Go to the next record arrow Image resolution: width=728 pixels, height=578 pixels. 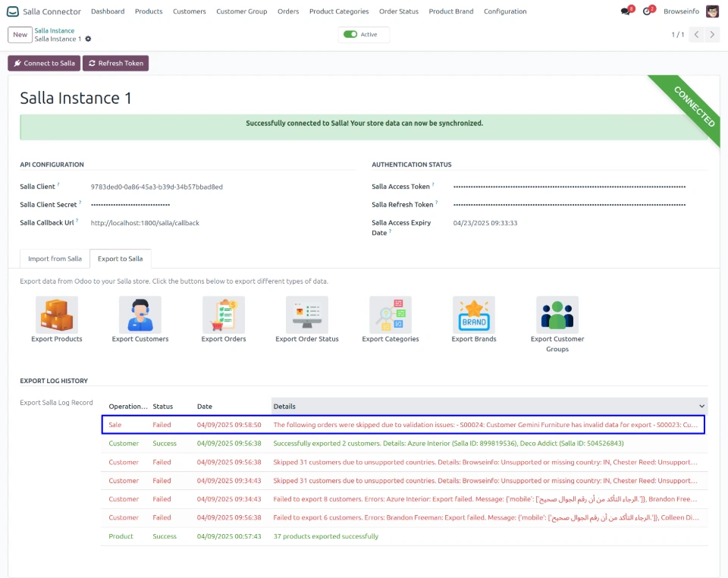pyautogui.click(x=714, y=35)
